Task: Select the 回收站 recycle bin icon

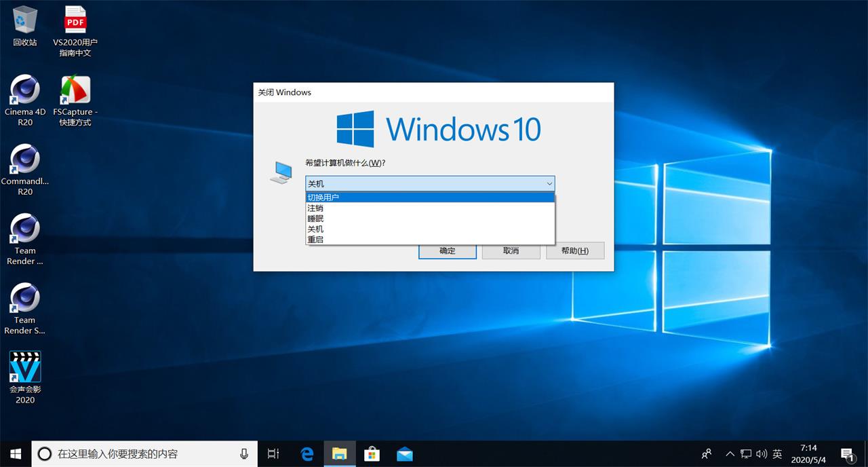Action: [x=25, y=20]
